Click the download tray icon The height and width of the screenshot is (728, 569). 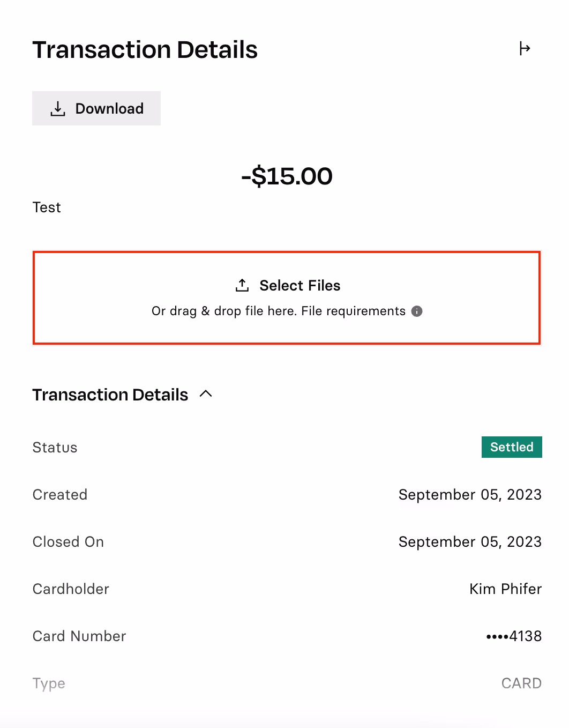point(58,109)
